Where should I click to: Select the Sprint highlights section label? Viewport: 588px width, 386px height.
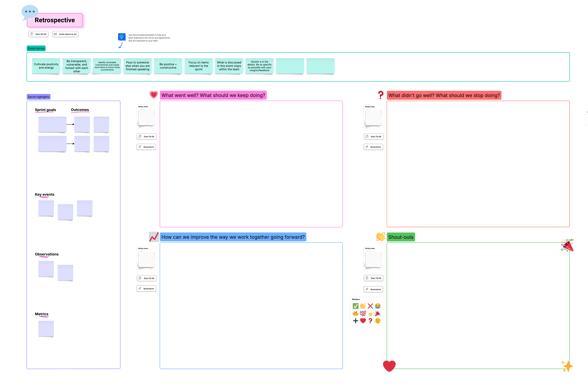[39, 97]
